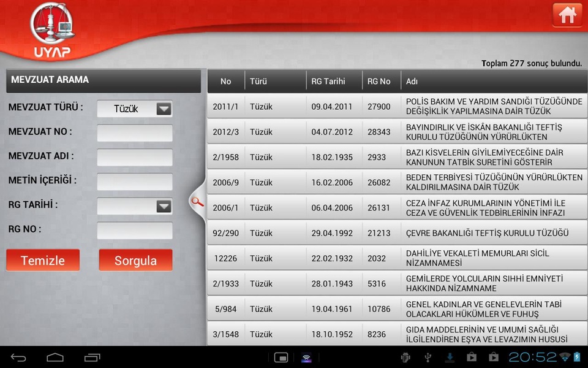Screen dimensions: 588x368
Task: Open the Mevzuat Türü dropdown showing Tüzük
Action: pos(135,109)
